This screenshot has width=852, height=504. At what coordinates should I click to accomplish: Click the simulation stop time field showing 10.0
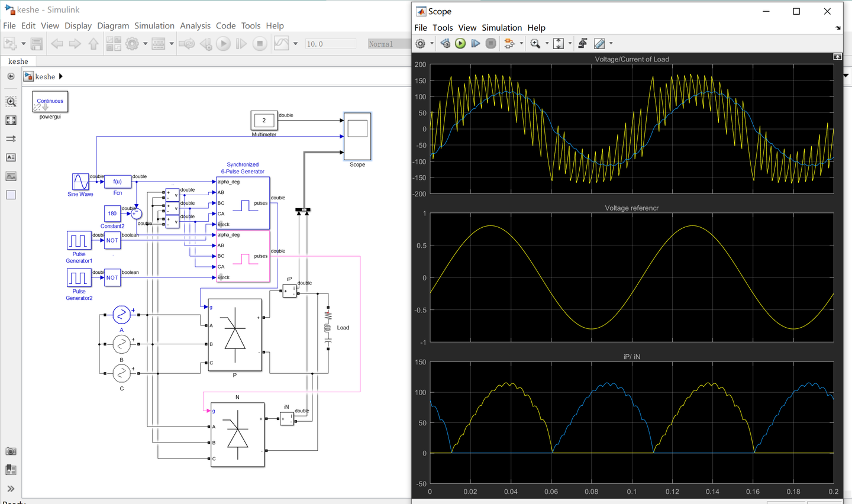330,43
